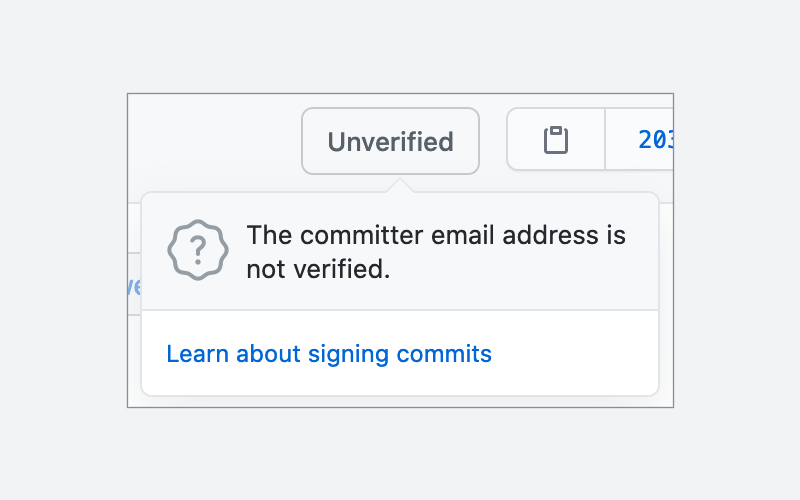Click the question mark unverified badge icon
Image resolution: width=800 pixels, height=500 pixels.
pos(198,250)
